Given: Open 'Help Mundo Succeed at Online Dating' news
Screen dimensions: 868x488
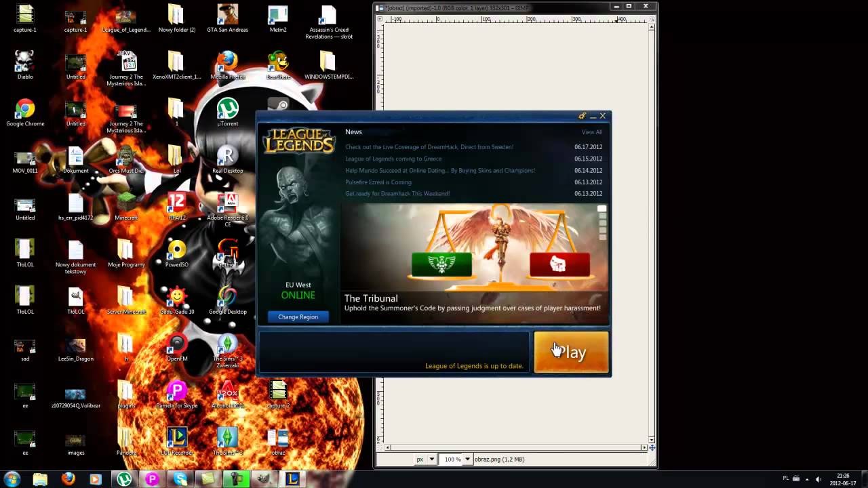Looking at the screenshot, I should tap(440, 171).
